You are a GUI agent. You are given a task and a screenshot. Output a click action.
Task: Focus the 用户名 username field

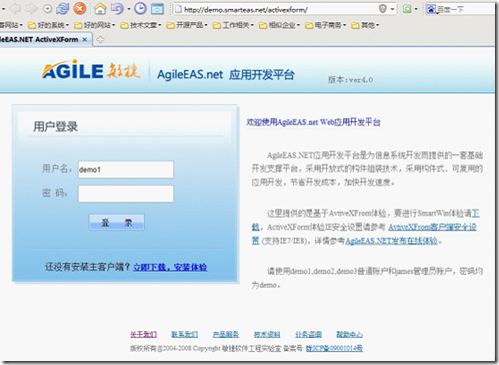pos(126,169)
